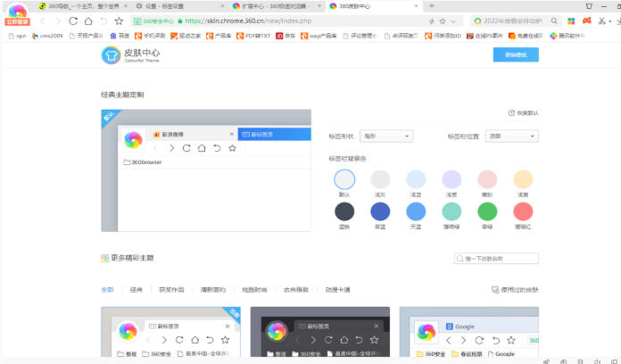Click the scissors screenshot tool icon

click(602, 21)
